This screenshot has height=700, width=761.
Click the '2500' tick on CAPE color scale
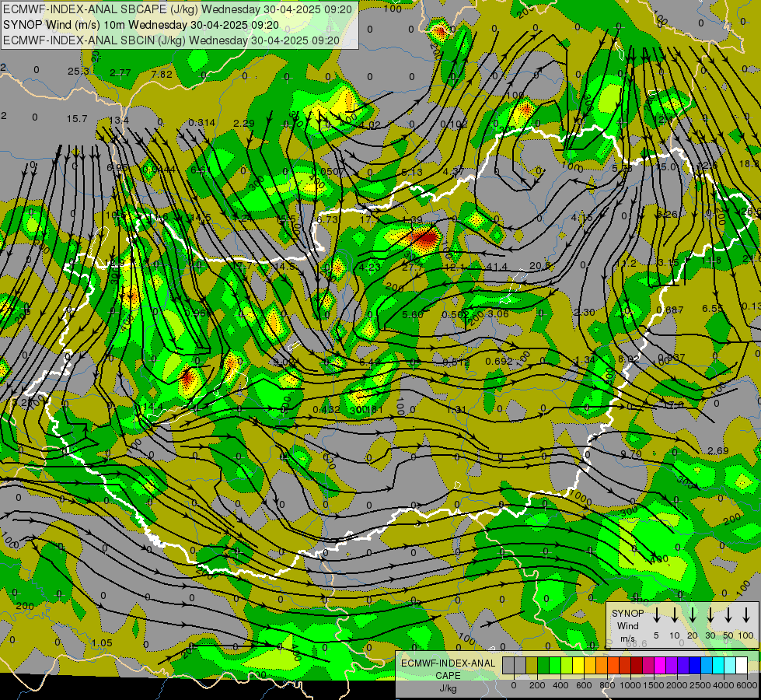pos(700,685)
